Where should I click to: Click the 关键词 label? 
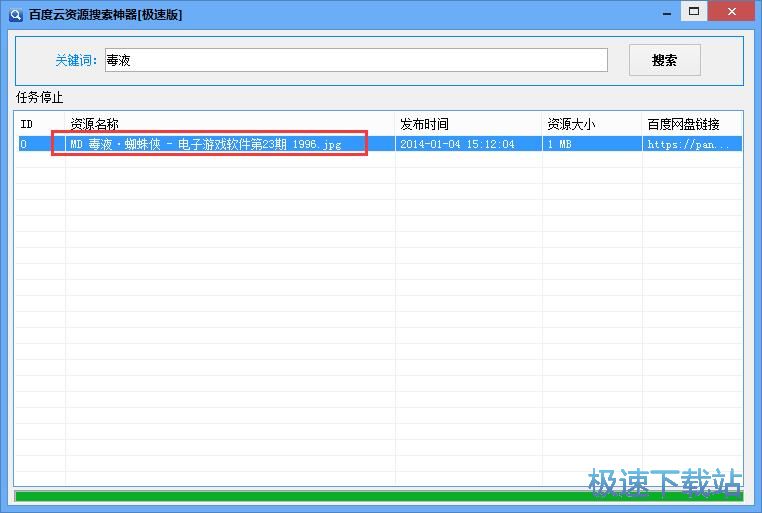tap(76, 60)
